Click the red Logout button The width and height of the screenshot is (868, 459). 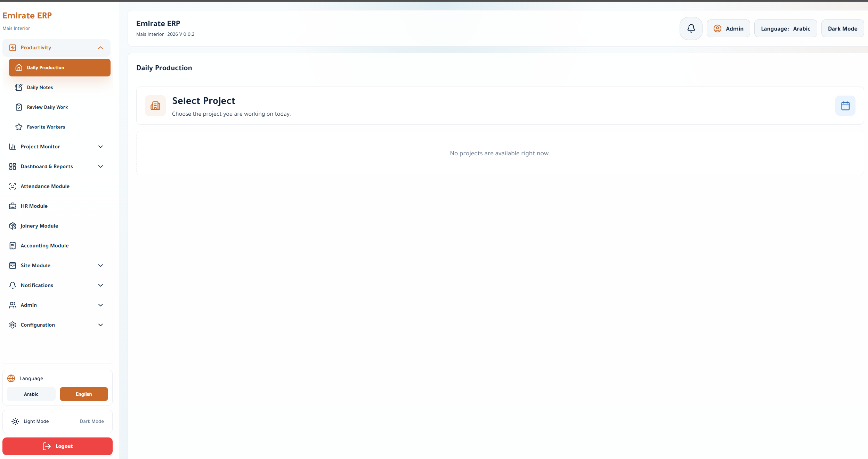[x=57, y=446]
